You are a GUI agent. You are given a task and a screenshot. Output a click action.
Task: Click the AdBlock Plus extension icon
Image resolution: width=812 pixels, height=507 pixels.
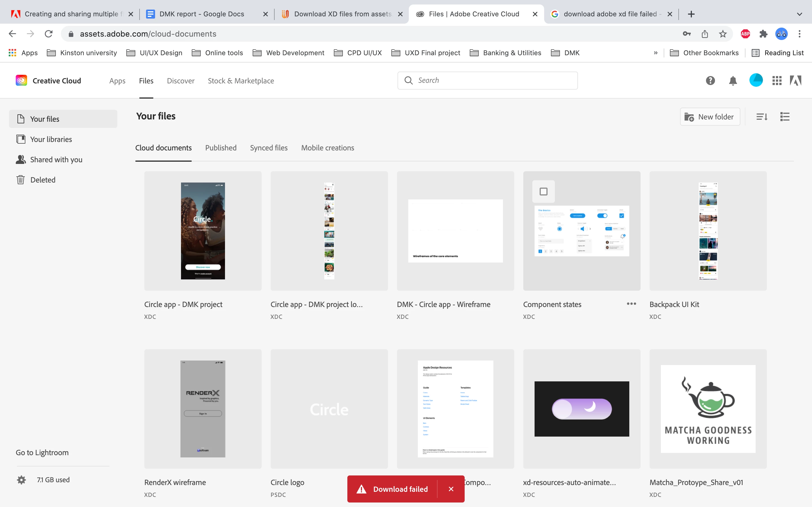tap(745, 34)
